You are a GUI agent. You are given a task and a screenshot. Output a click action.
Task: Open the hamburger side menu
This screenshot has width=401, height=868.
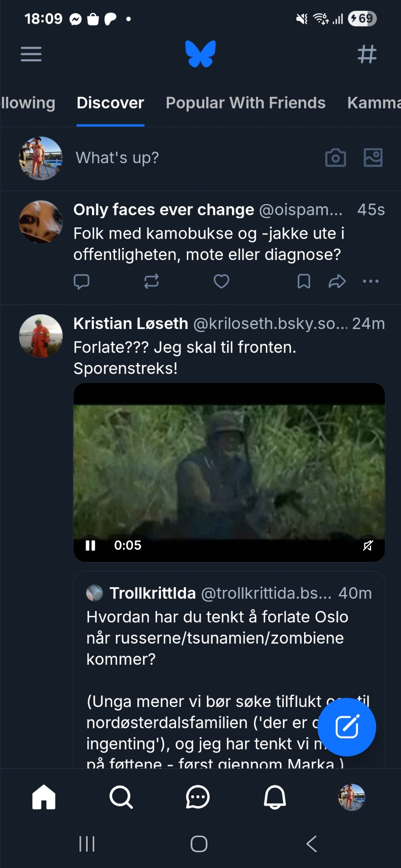click(31, 54)
